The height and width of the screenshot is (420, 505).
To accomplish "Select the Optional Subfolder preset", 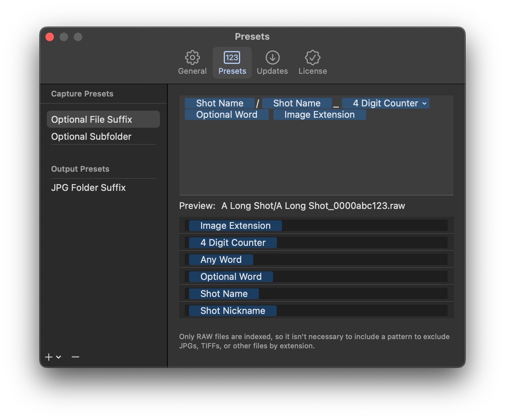I will [x=91, y=136].
